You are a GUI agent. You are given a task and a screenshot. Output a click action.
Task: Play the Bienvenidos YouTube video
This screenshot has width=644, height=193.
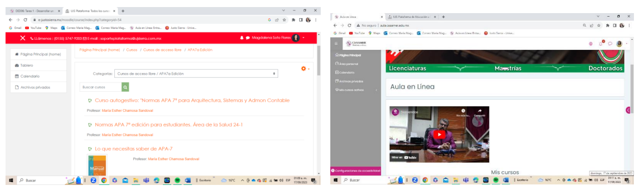point(439,135)
